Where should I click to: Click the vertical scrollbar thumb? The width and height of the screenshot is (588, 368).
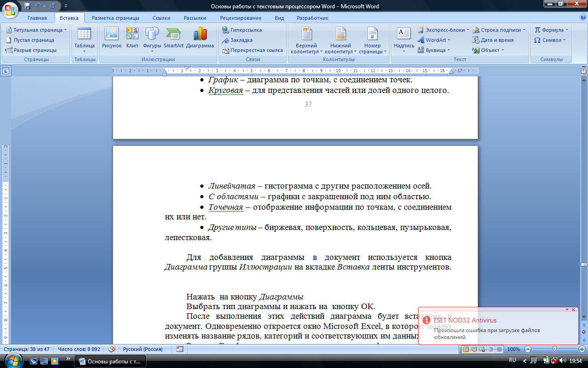tap(583, 264)
